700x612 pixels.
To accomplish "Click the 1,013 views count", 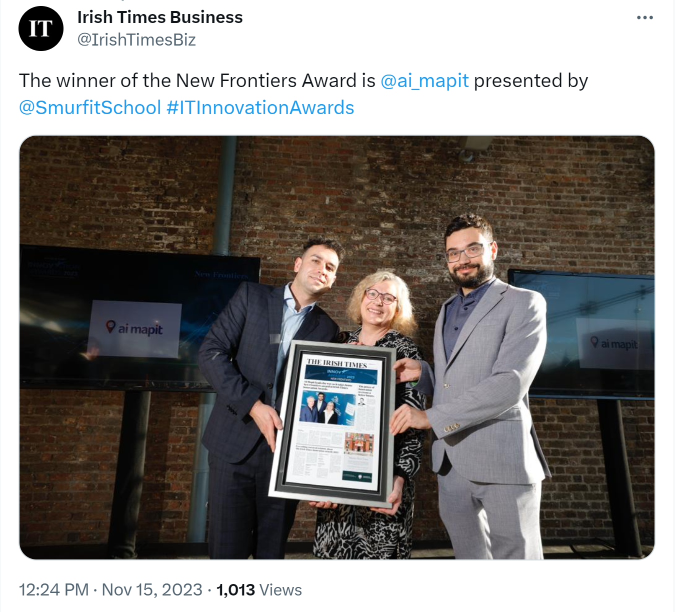I will (234, 590).
